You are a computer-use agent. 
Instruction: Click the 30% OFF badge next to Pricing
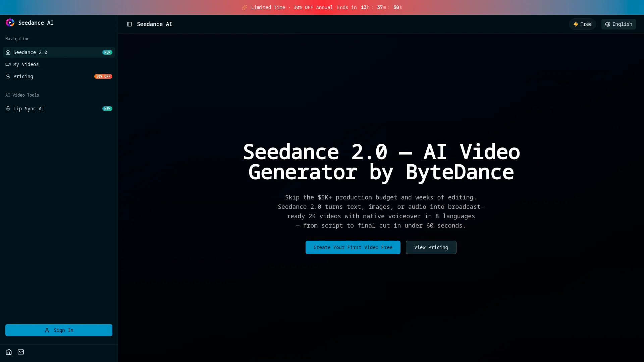pyautogui.click(x=103, y=76)
